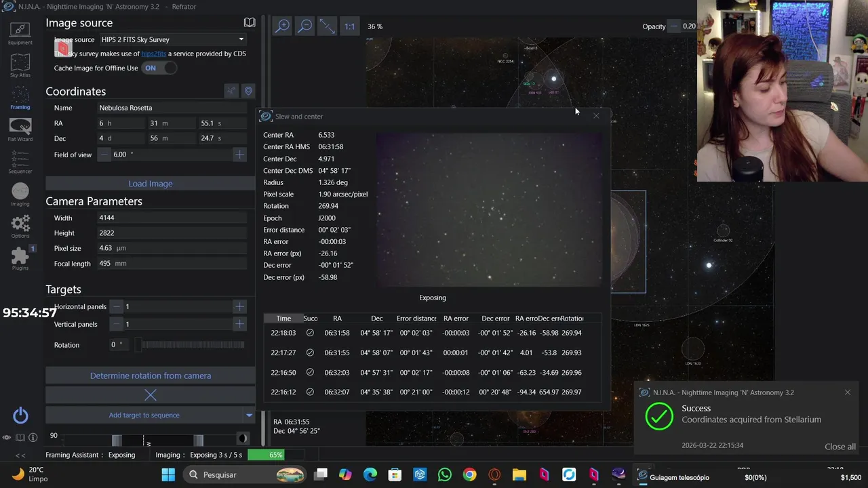Decrease Opacity with the minus button

pyautogui.click(x=674, y=26)
